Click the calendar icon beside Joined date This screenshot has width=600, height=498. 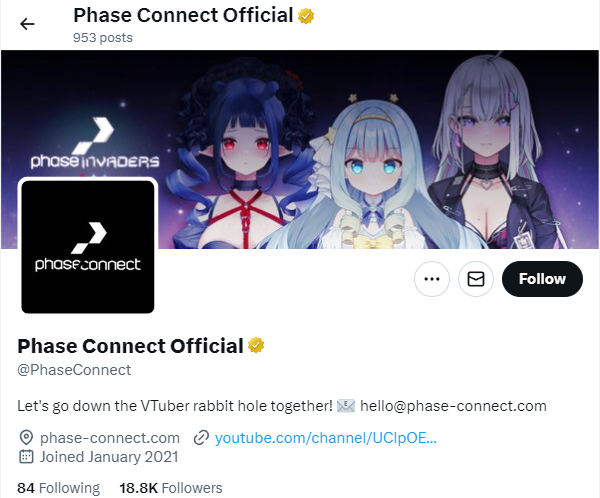[x=26, y=457]
